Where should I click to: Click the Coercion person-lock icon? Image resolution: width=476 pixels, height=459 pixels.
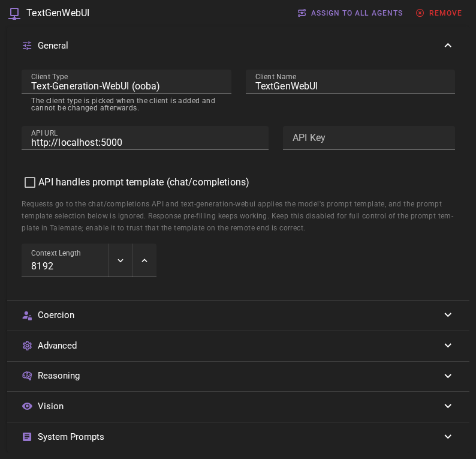27,316
